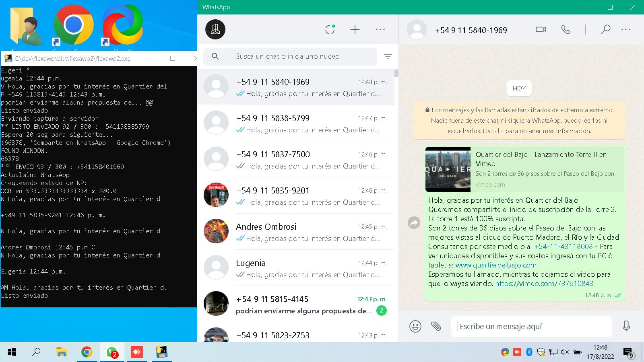The width and height of the screenshot is (644, 362).
Task: Open the WhatsApp Status circle icon
Action: pyautogui.click(x=330, y=29)
